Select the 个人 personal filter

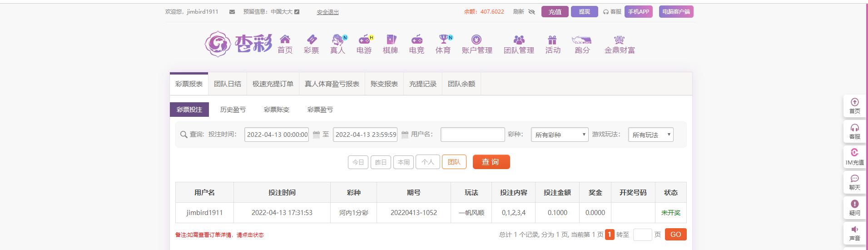click(x=428, y=162)
